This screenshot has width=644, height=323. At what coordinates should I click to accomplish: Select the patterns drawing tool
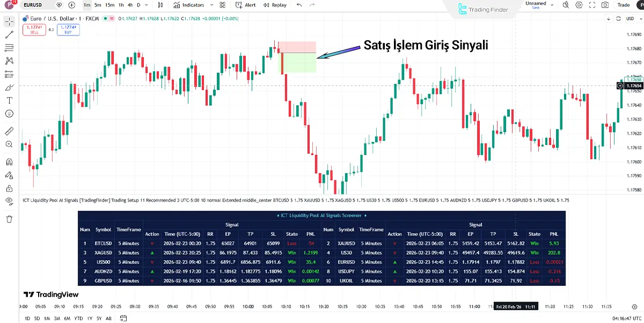9,61
